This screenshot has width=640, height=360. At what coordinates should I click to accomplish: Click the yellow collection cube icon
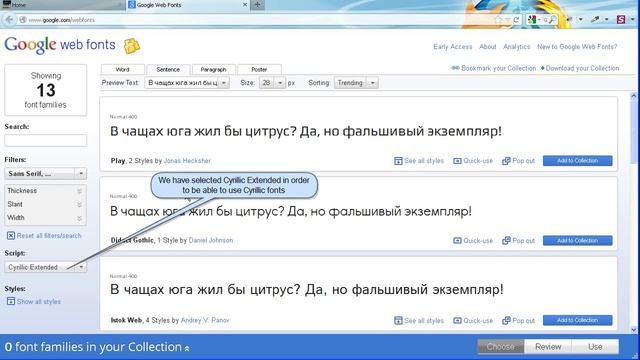[131, 46]
